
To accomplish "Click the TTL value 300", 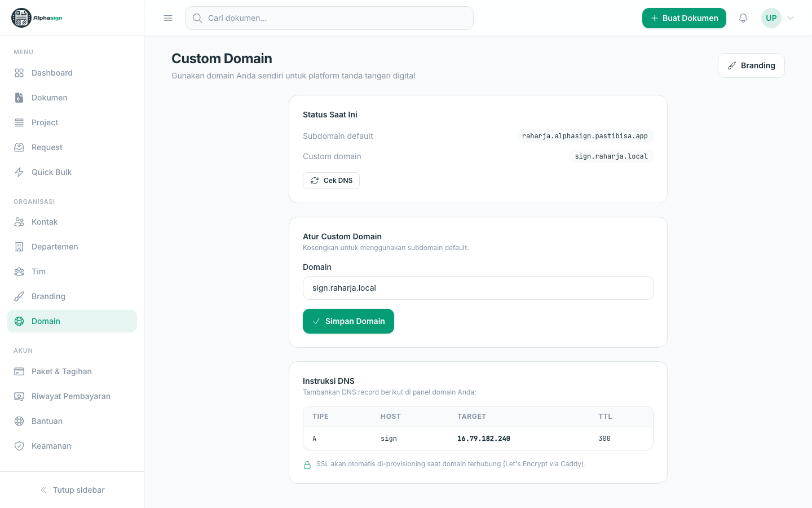I will click(604, 439).
